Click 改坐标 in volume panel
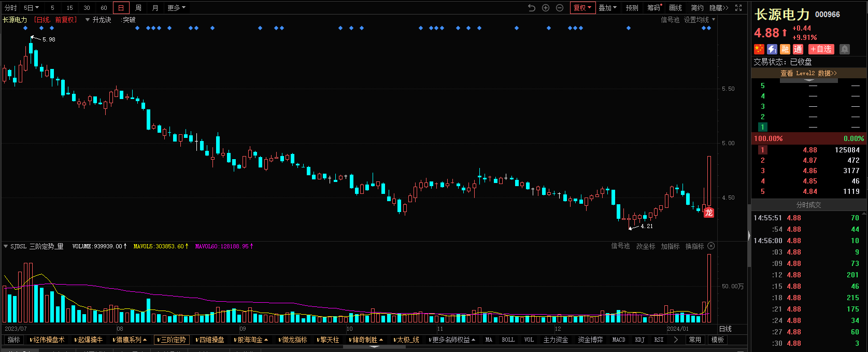The image size is (868, 352). click(646, 246)
